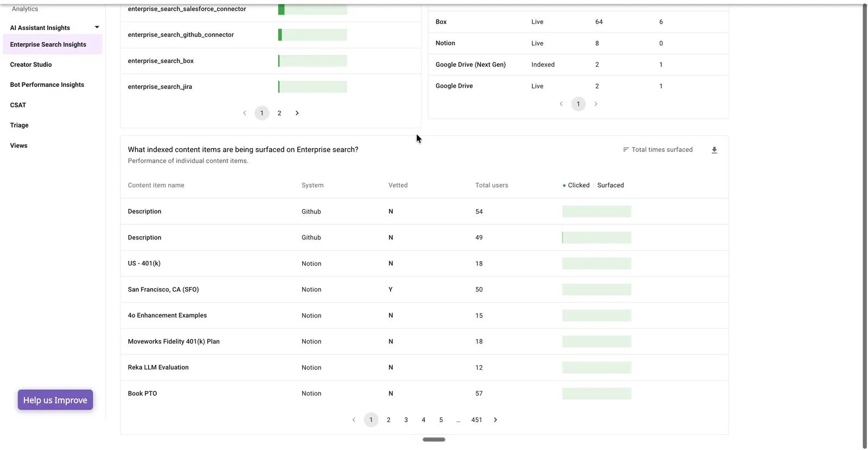Open the Total times surfaced sort menu
Screen dimensions: 868x450
[658, 150]
